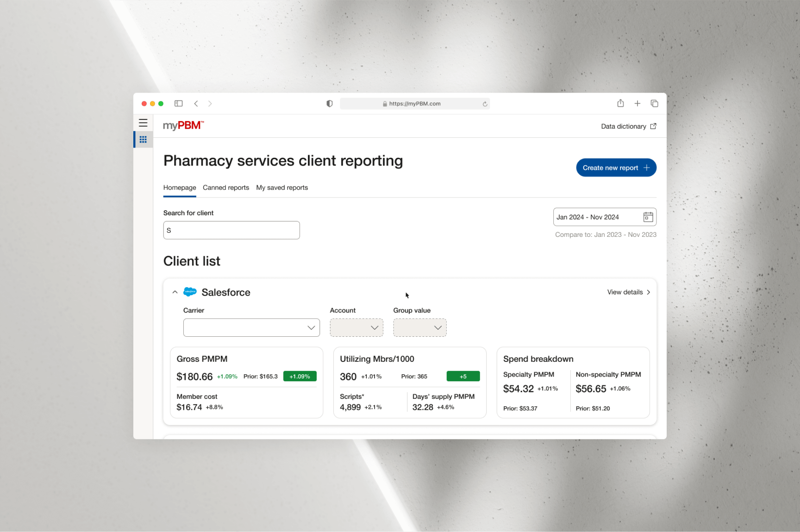Open the calendar date picker icon
This screenshot has width=800, height=532.
pyautogui.click(x=648, y=217)
